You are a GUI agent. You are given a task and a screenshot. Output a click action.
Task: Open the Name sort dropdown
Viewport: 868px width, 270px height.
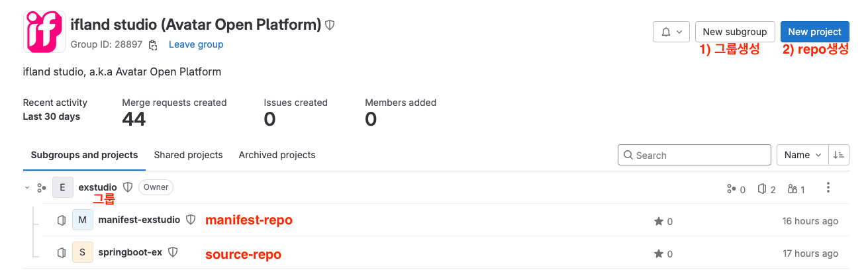pyautogui.click(x=802, y=155)
